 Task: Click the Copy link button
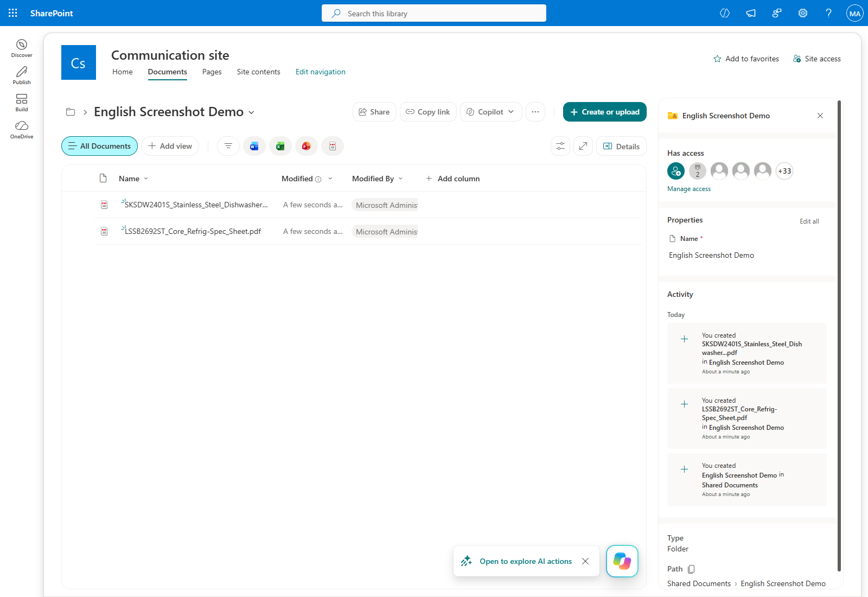428,112
